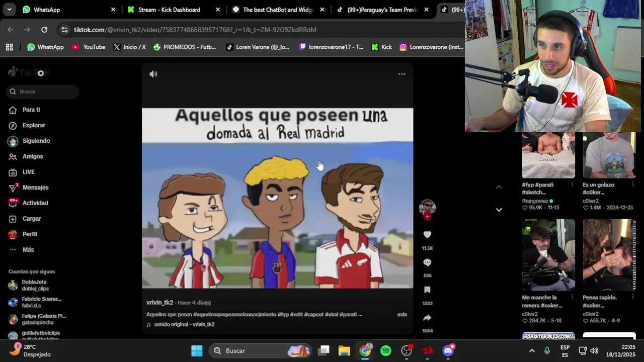Screen dimensions: 644x362
Task: Open Cargar to upload a video
Action: pyautogui.click(x=32, y=219)
